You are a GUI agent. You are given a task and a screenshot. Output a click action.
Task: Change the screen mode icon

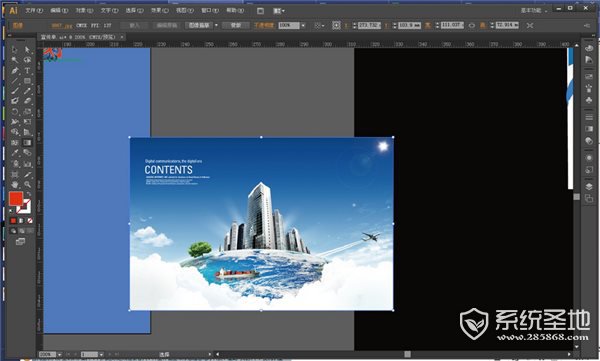[20, 241]
